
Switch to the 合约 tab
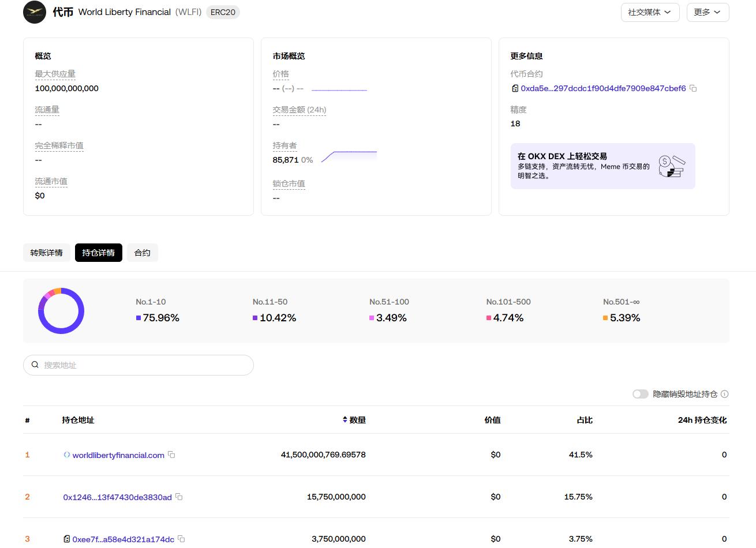click(143, 253)
